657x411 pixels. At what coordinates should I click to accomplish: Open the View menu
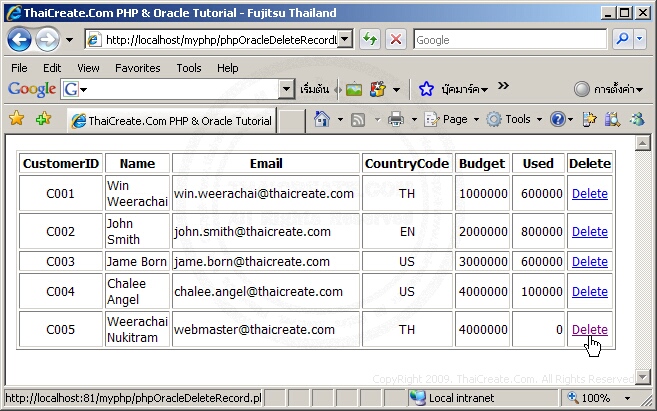coord(88,68)
